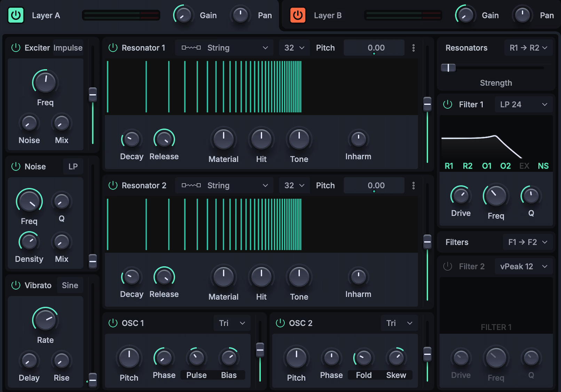Click the Noise module Freq knob
Screen dimensions: 561x392
pyautogui.click(x=29, y=202)
